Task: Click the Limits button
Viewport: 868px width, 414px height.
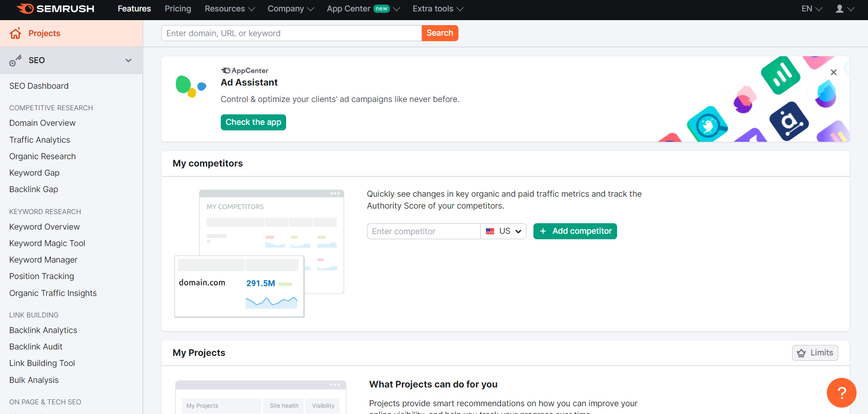Action: 815,353
